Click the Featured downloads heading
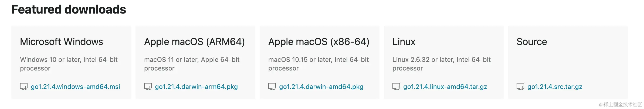This screenshot has height=109, width=644. click(x=69, y=9)
